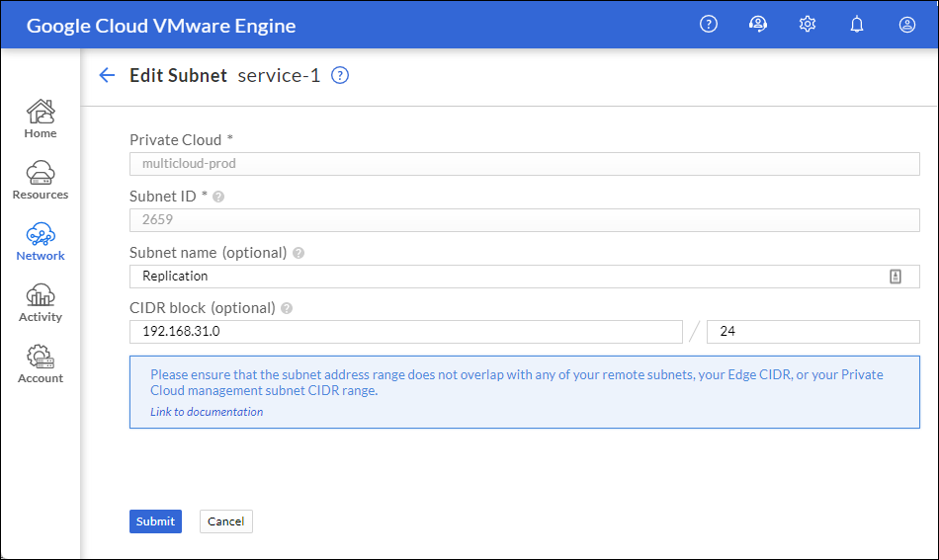Open the notifications bell
This screenshot has width=939, height=560.
[857, 24]
